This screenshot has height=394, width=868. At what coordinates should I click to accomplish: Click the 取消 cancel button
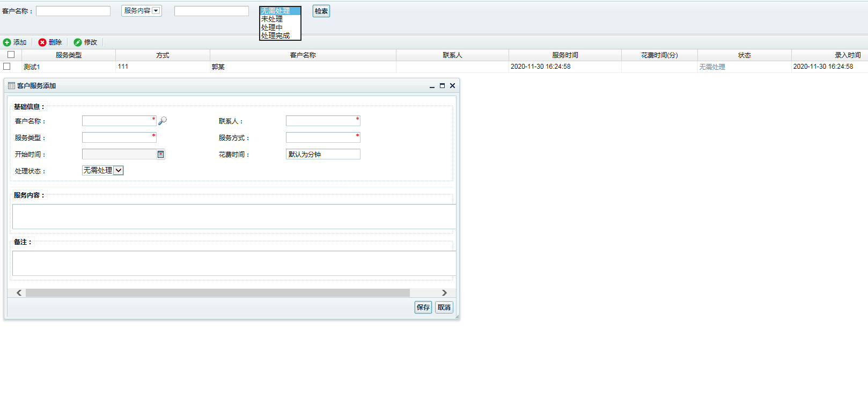(x=444, y=307)
